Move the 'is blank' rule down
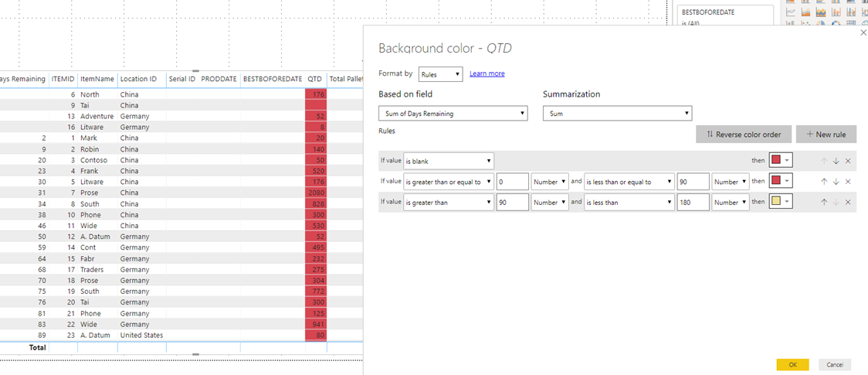This screenshot has height=375, width=868. point(836,161)
